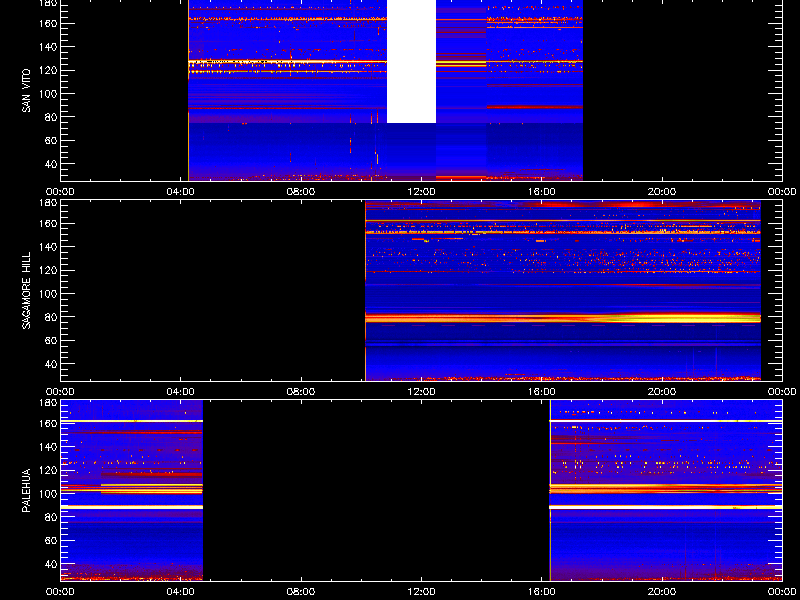
Task: Click the 12:00 time label under San Vito panel
Action: [421, 192]
